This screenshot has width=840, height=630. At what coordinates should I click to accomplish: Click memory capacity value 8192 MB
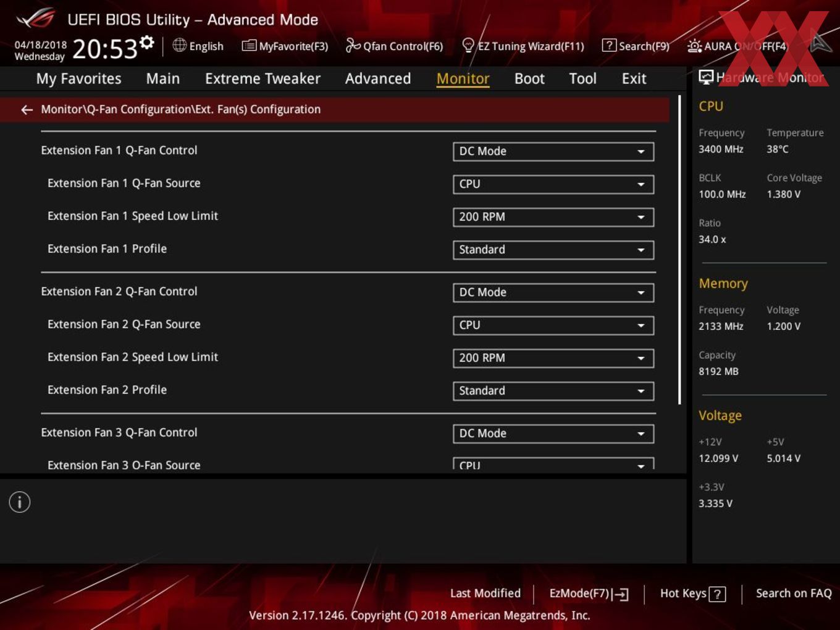[718, 371]
